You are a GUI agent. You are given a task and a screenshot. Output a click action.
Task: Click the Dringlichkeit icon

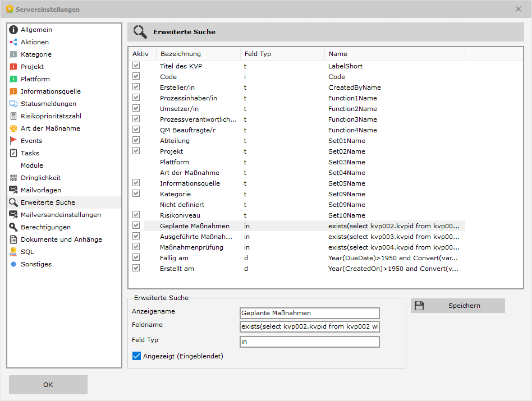[13, 178]
